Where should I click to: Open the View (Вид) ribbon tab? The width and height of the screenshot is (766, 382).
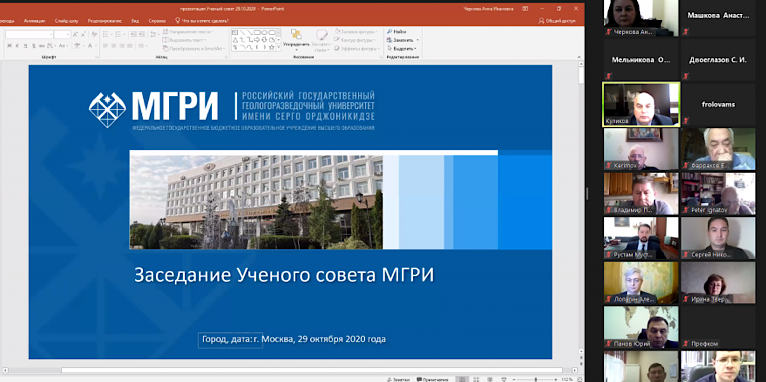135,21
